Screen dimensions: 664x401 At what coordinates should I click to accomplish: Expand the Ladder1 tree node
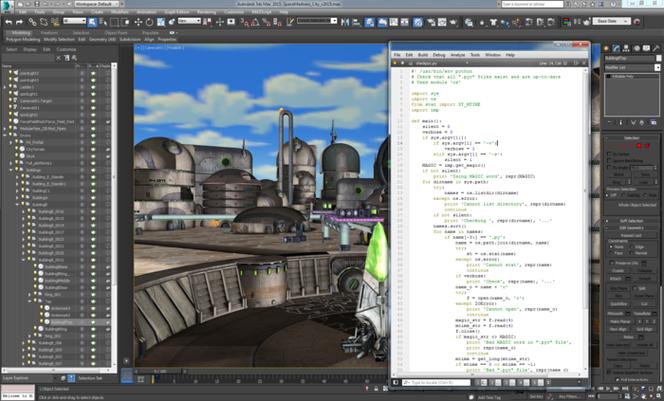[x=5, y=87]
